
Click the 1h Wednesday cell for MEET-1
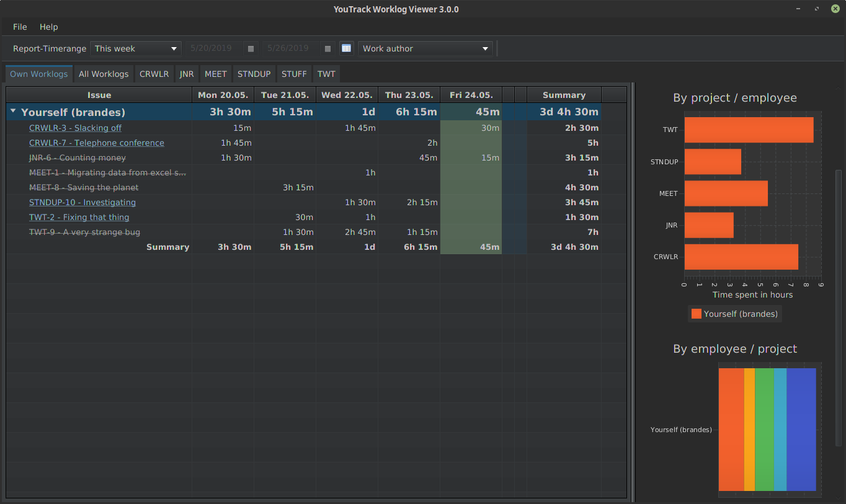pyautogui.click(x=347, y=172)
